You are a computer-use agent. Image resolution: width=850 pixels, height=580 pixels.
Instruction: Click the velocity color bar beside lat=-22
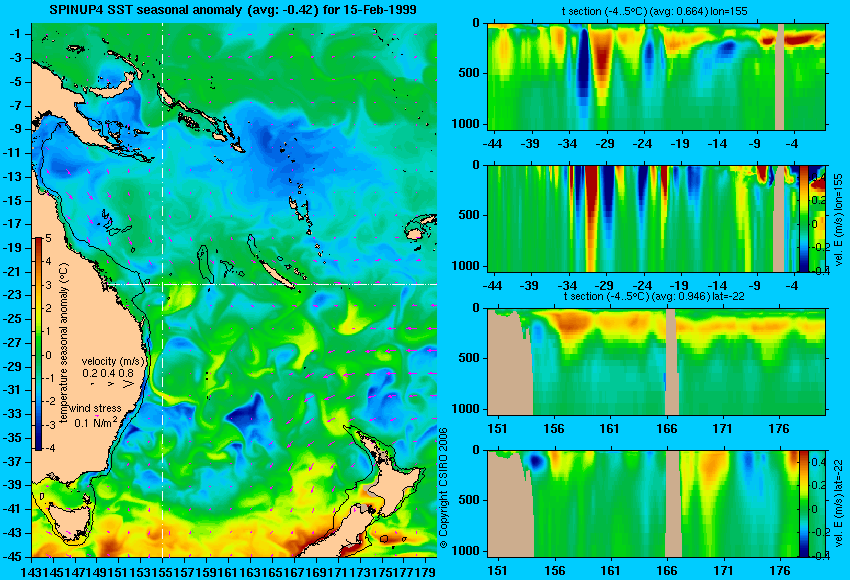point(803,504)
